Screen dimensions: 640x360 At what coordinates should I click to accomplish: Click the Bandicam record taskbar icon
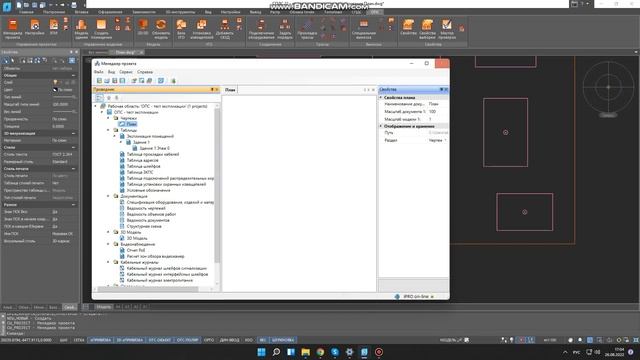pos(379,352)
